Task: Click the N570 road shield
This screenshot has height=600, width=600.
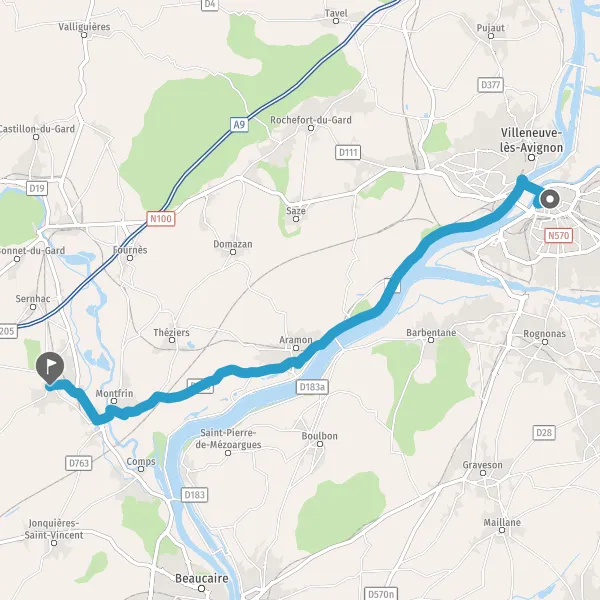Action: coord(559,235)
